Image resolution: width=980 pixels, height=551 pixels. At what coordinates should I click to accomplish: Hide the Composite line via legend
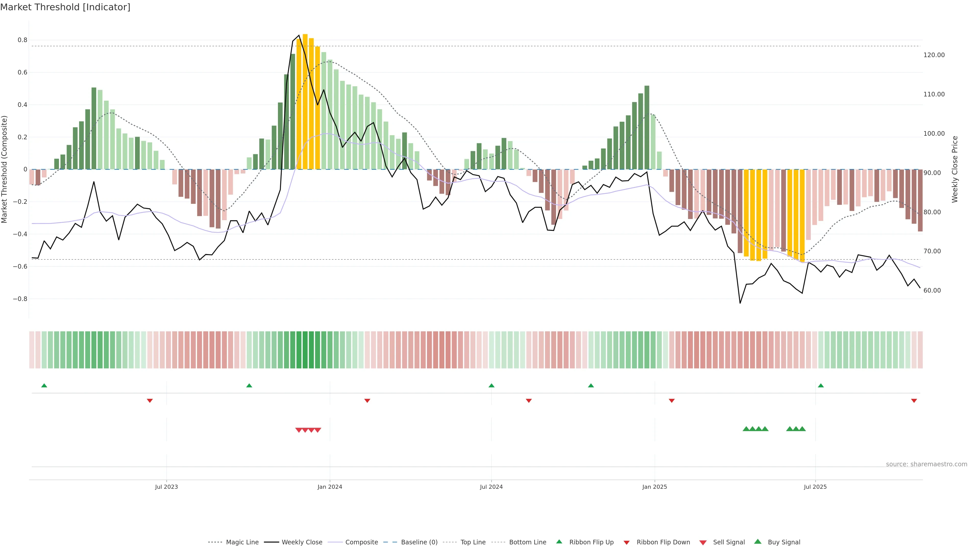[361, 542]
